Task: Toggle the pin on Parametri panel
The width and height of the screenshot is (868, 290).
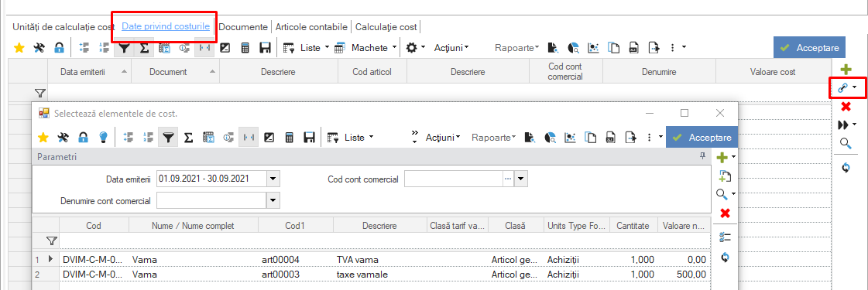Action: pos(703,157)
